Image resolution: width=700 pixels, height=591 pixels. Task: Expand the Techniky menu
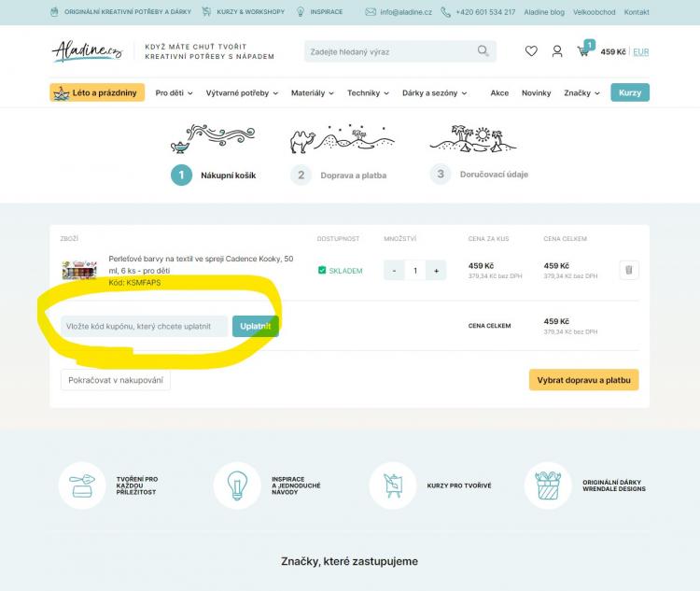pos(369,93)
